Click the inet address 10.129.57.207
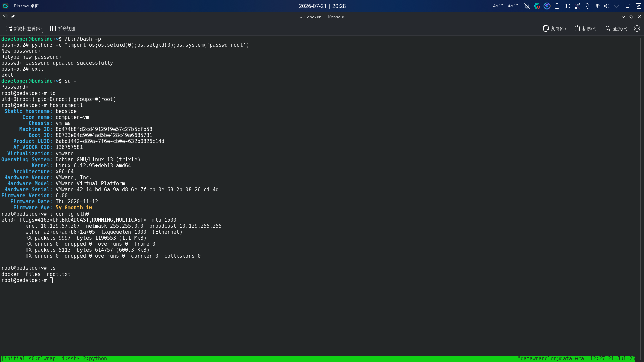Image resolution: width=644 pixels, height=362 pixels. [x=60, y=226]
